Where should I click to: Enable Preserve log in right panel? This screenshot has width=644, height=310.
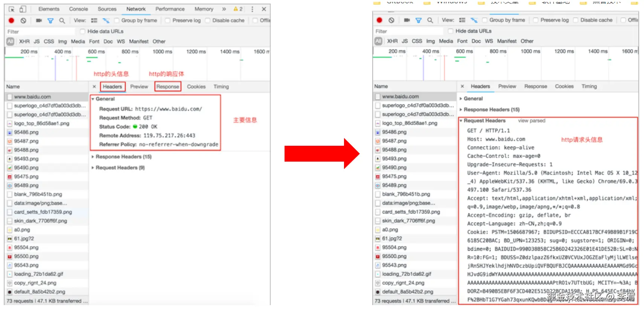click(536, 20)
